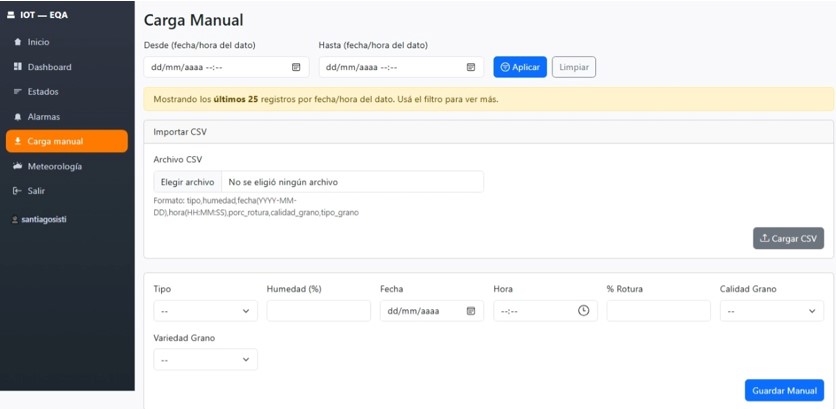Viewport: 836px width, 409px height.
Task: Click the Inicio home icon
Action: pyautogui.click(x=18, y=42)
